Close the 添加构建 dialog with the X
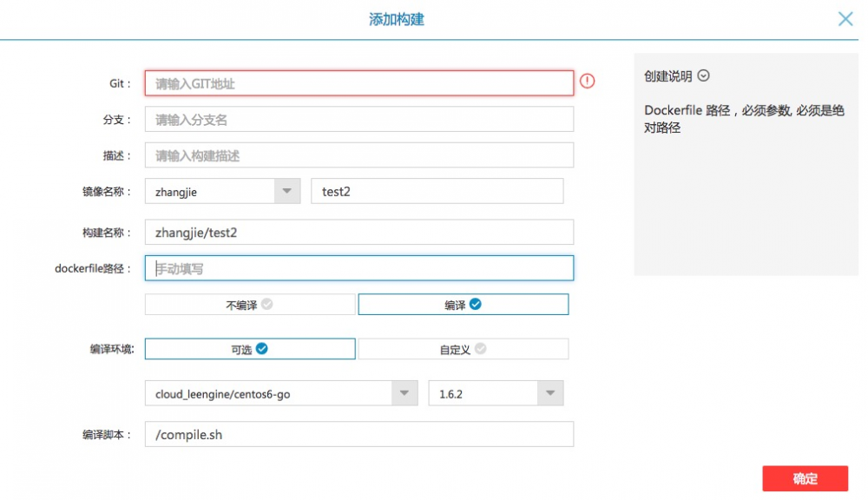Screen dimensions: 868x500 [845, 18]
